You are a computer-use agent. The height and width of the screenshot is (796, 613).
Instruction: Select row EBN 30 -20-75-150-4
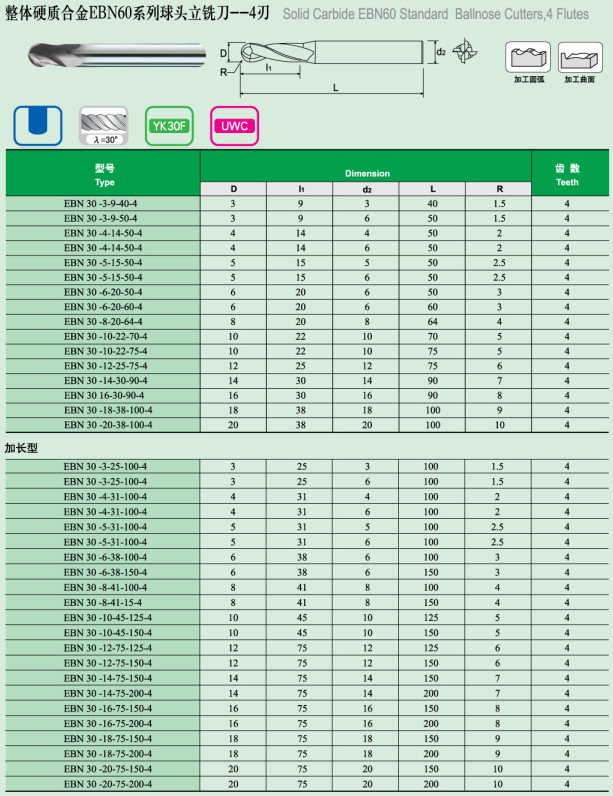click(307, 769)
